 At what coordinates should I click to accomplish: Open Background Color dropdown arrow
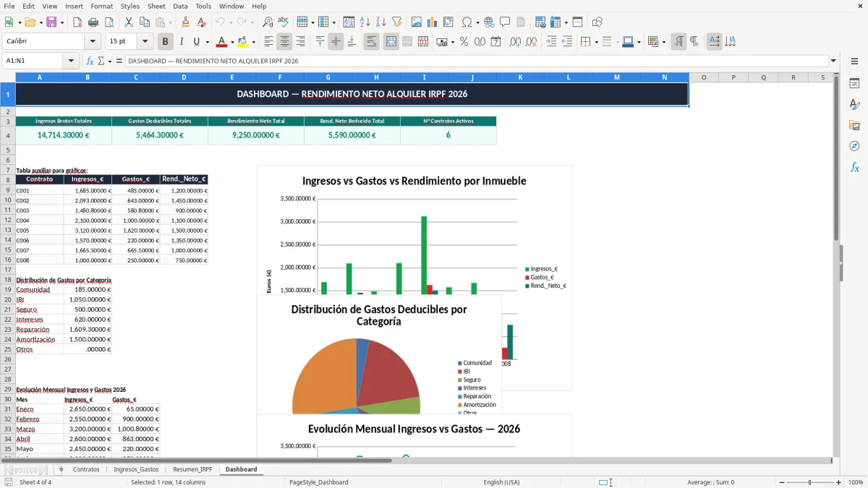(x=253, y=42)
